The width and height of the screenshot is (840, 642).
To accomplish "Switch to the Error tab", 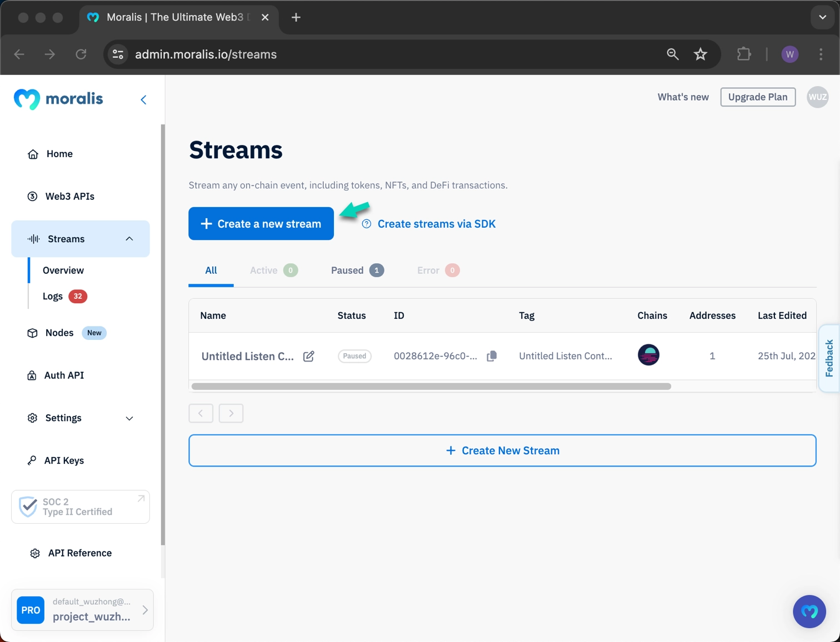I will tap(438, 270).
